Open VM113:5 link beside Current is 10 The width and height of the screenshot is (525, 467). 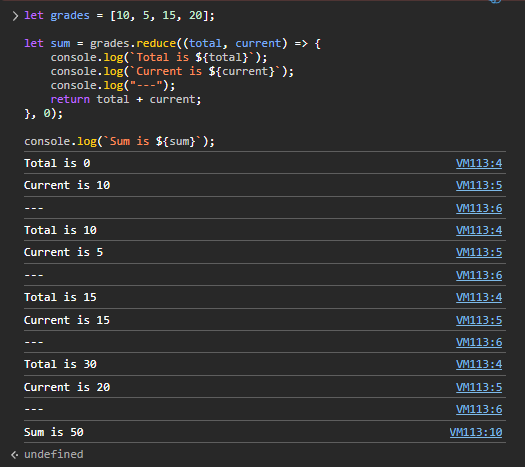(479, 185)
